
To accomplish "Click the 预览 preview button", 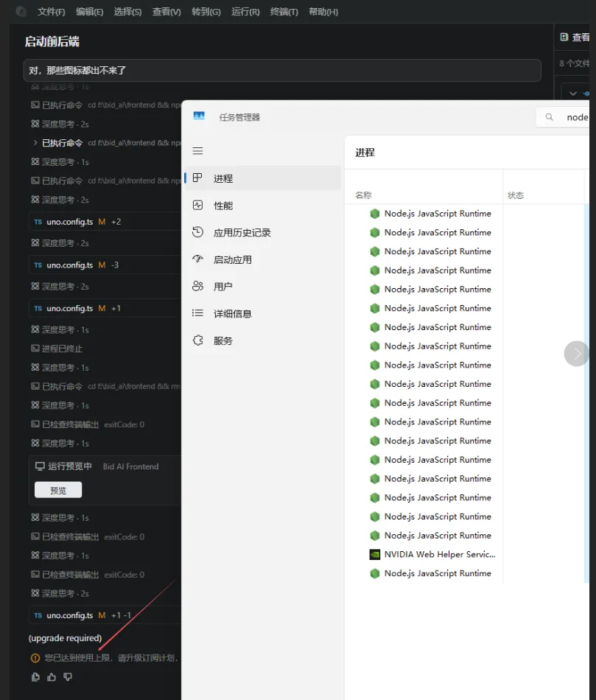I will click(58, 490).
